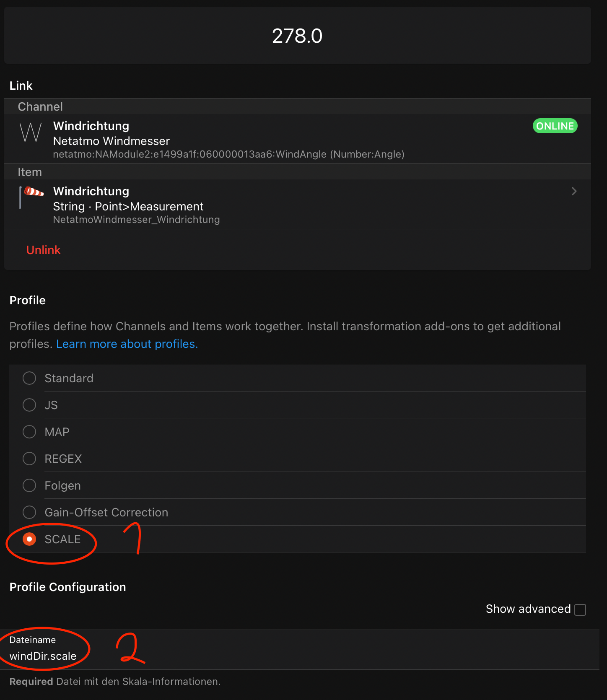The width and height of the screenshot is (607, 700).
Task: Click the String Point>Measurement item type text
Action: [x=128, y=207]
